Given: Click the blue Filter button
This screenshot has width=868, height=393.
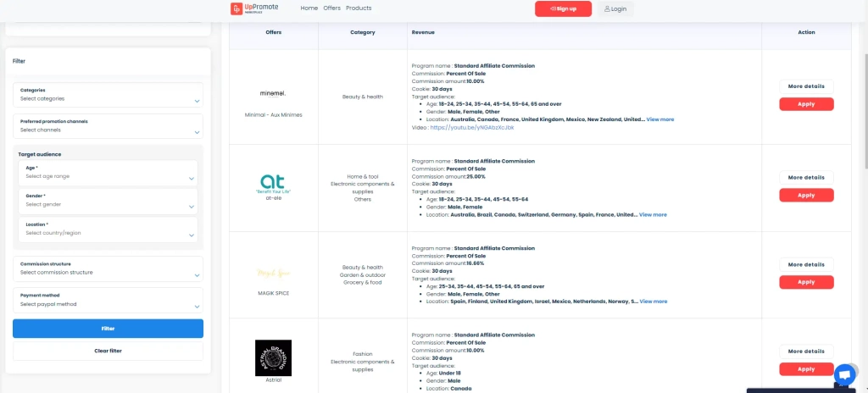Looking at the screenshot, I should pos(108,329).
